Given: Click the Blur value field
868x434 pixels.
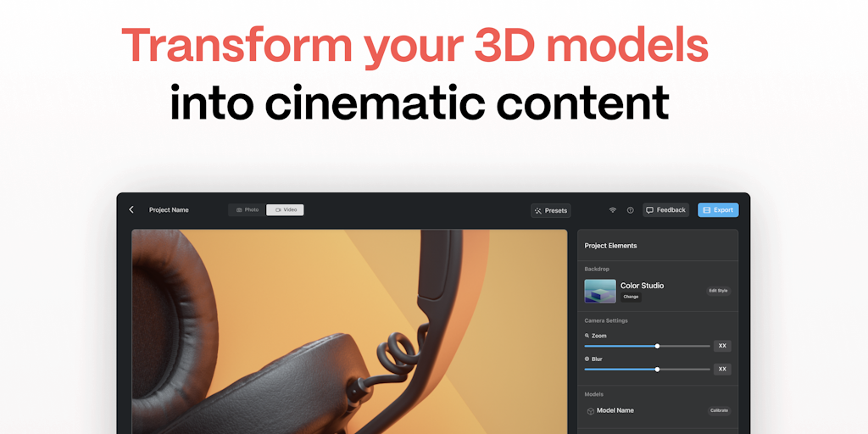Looking at the screenshot, I should (721, 369).
